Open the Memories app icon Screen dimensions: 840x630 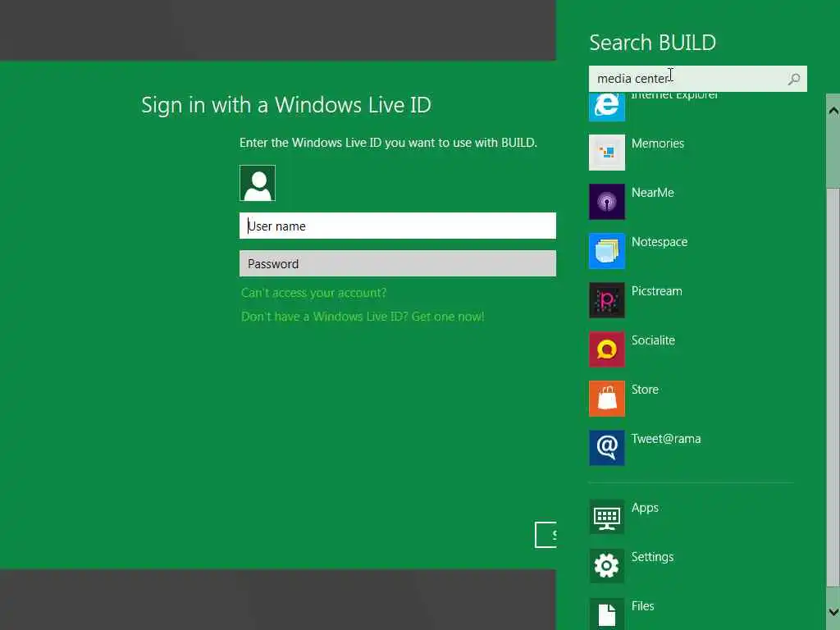(606, 153)
